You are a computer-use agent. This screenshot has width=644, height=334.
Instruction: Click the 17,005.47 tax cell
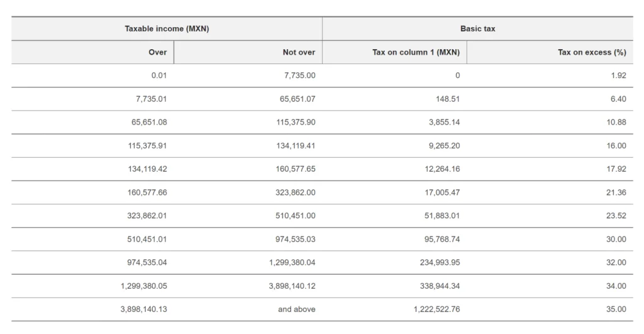443,192
